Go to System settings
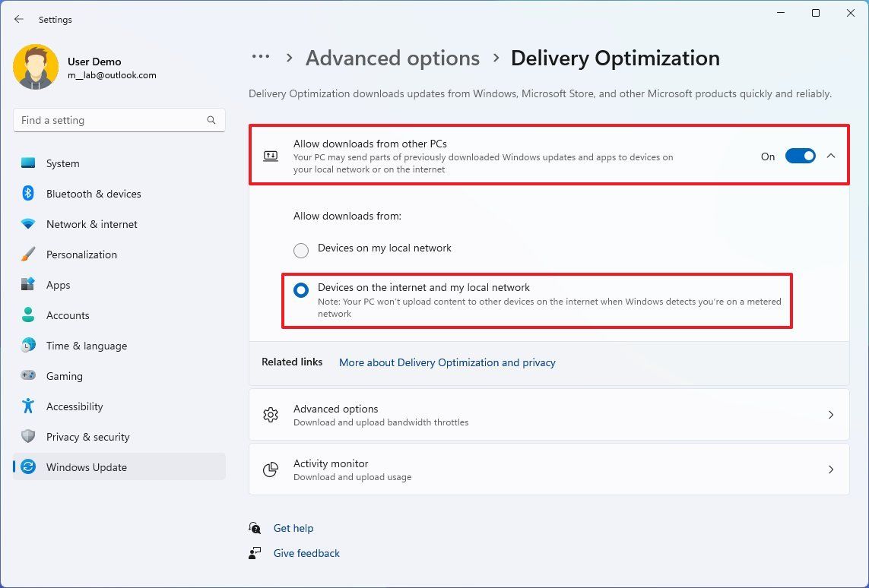 click(119, 163)
